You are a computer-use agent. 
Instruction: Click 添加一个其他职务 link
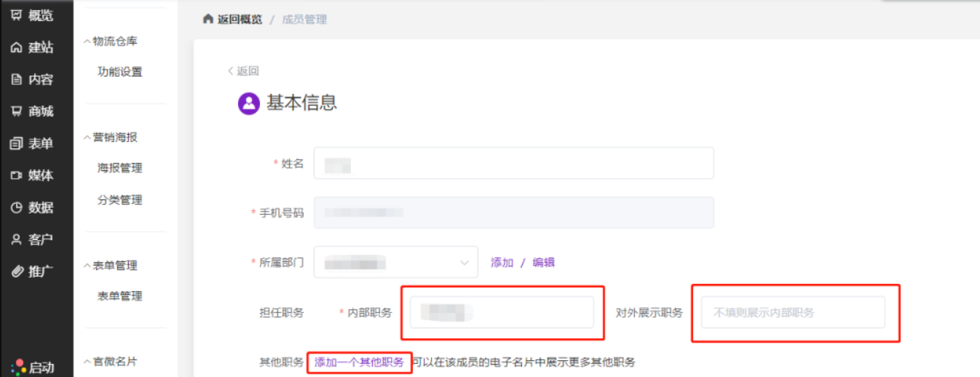pos(359,362)
